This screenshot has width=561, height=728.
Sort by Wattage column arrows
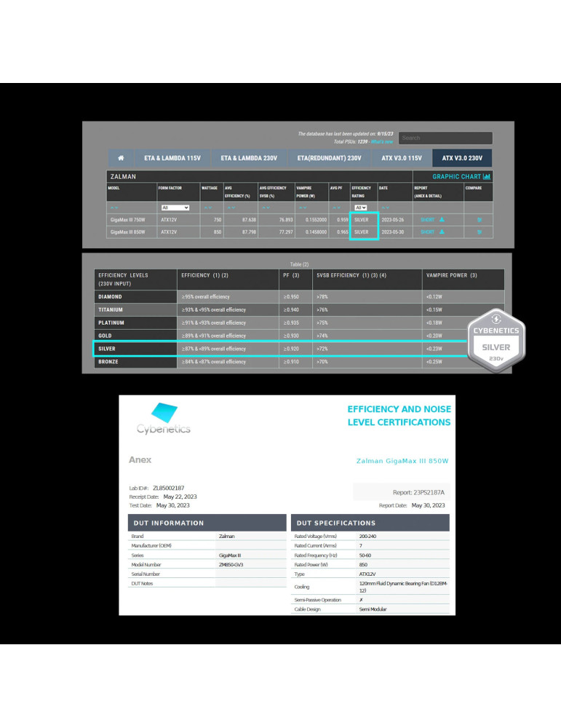coord(208,207)
